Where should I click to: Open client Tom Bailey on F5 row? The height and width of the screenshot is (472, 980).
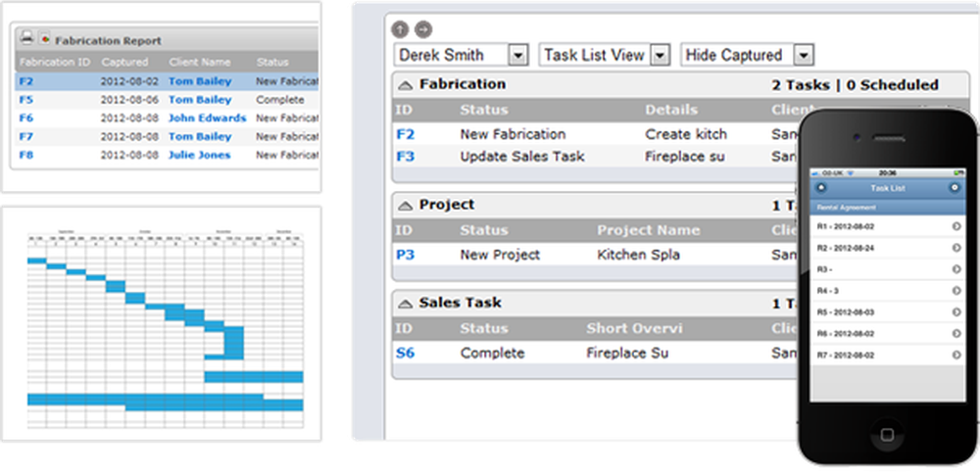tap(200, 100)
